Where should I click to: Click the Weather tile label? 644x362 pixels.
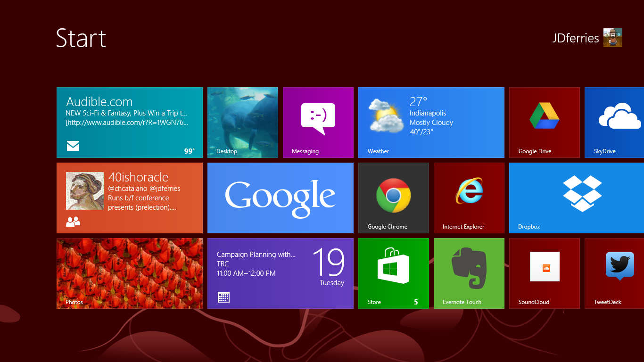[378, 151]
